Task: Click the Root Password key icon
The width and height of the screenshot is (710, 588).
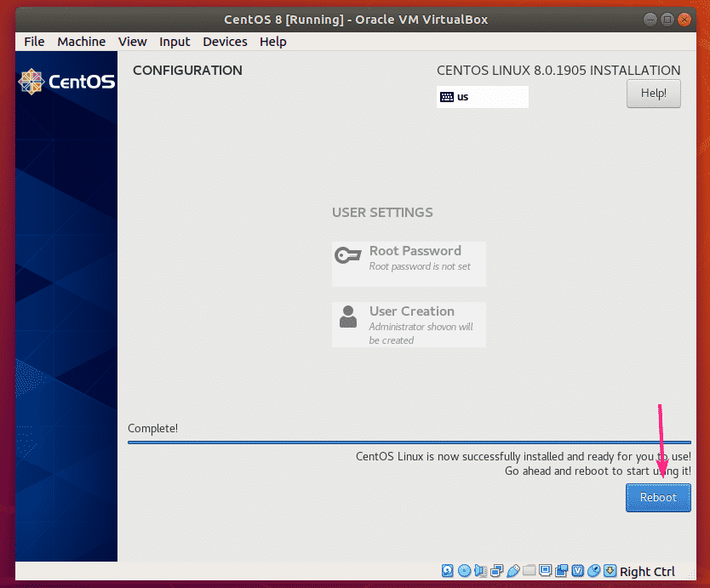Action: [x=347, y=256]
